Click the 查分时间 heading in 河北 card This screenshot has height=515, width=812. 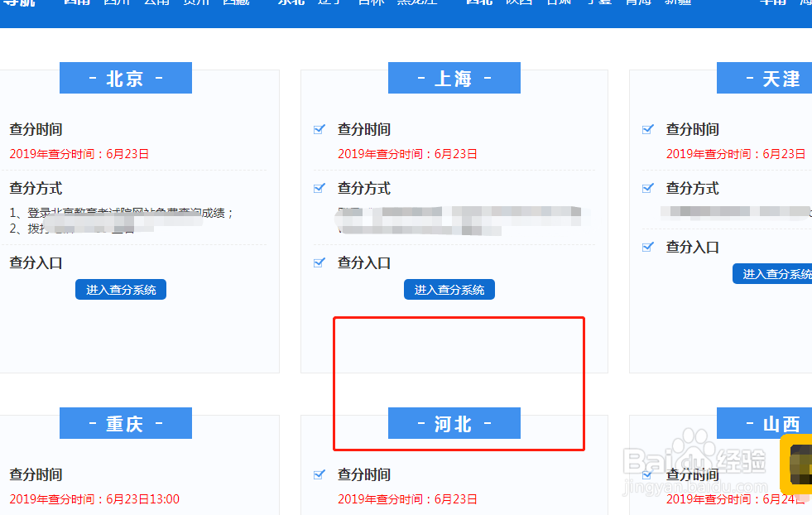pos(364,474)
